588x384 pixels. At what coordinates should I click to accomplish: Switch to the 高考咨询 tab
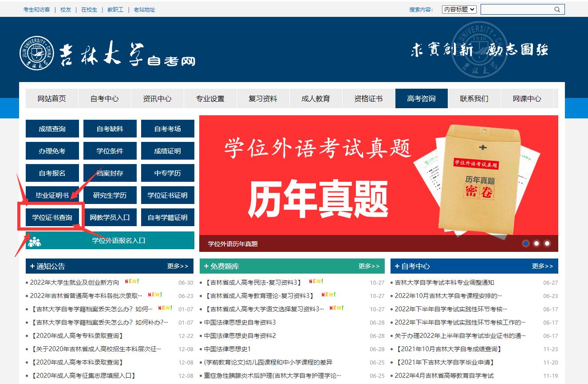point(421,98)
